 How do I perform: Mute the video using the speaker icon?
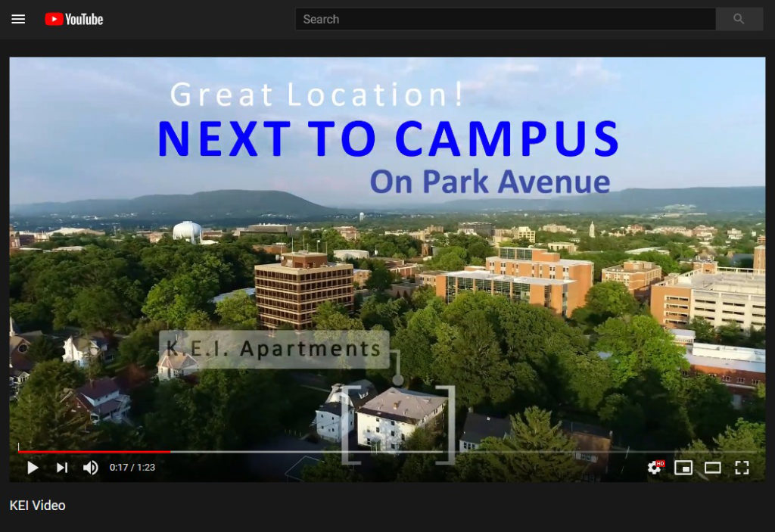coord(91,468)
